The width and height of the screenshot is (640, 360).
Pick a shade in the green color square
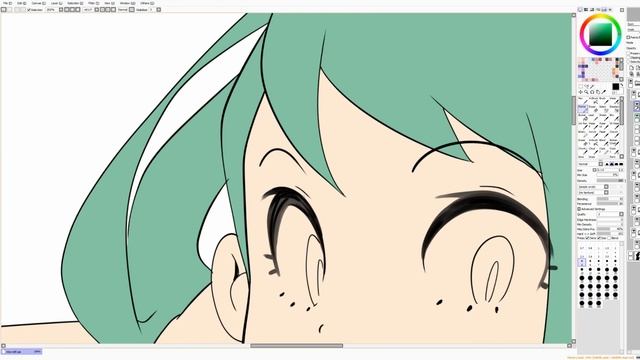(x=600, y=34)
